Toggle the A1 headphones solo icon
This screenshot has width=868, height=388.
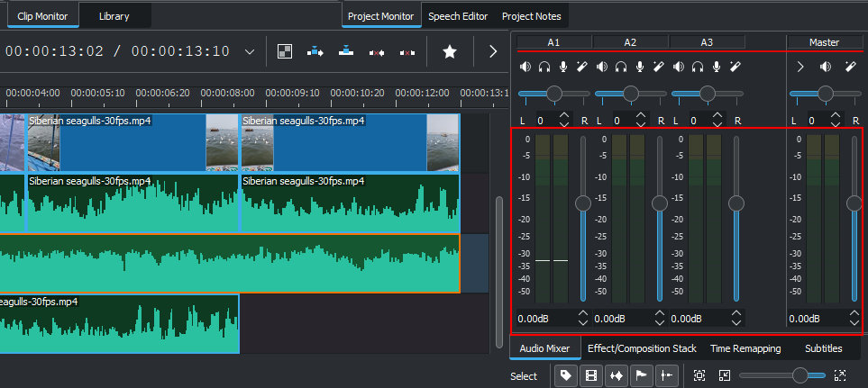[x=544, y=67]
